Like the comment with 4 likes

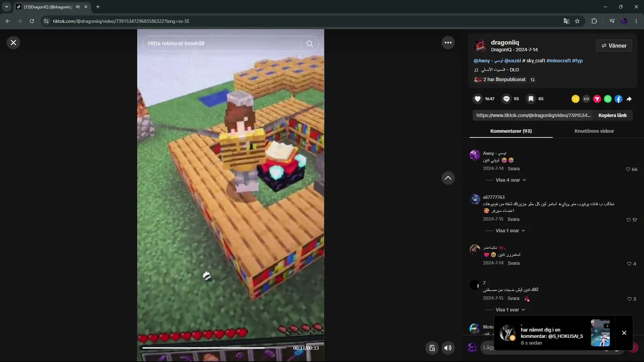629,264
